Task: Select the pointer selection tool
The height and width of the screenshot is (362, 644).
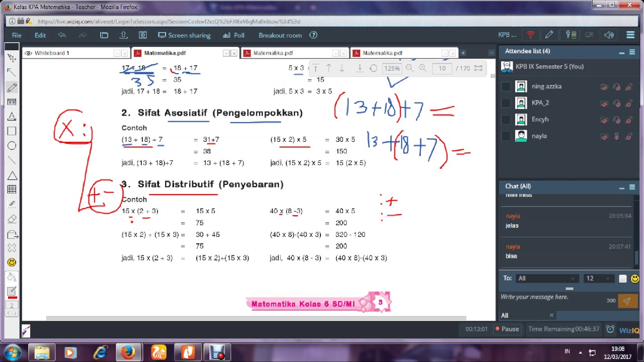Action: click(x=12, y=58)
